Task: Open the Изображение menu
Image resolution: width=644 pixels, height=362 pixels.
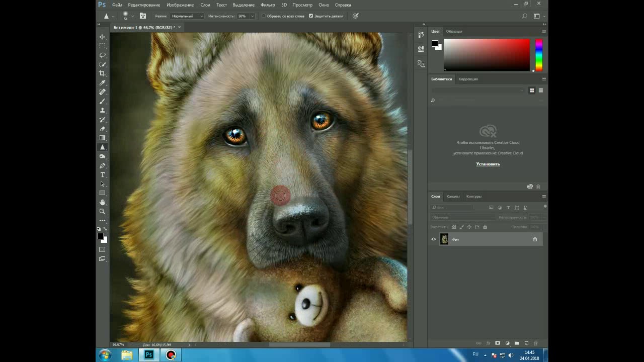Action: pyautogui.click(x=180, y=5)
